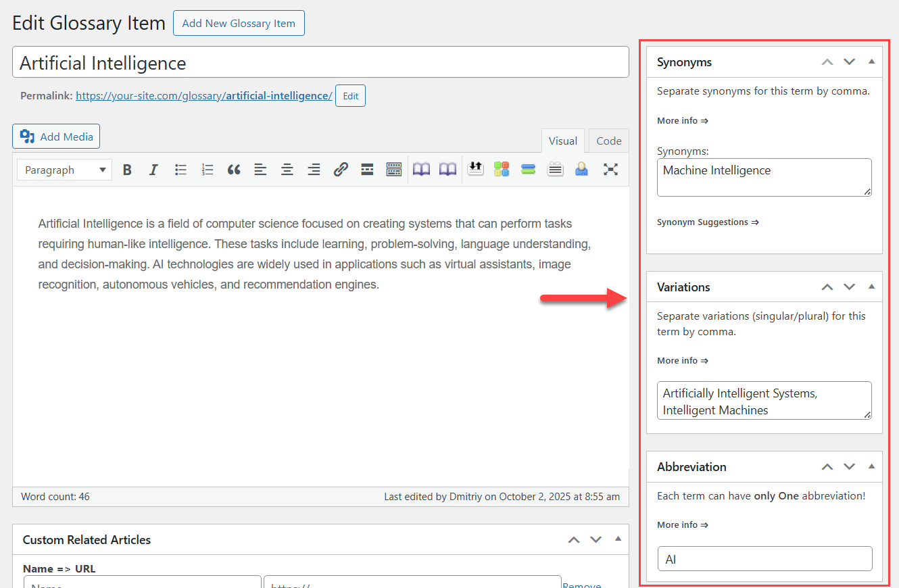Move Synonyms panel down
The height and width of the screenshot is (588, 899).
point(850,62)
